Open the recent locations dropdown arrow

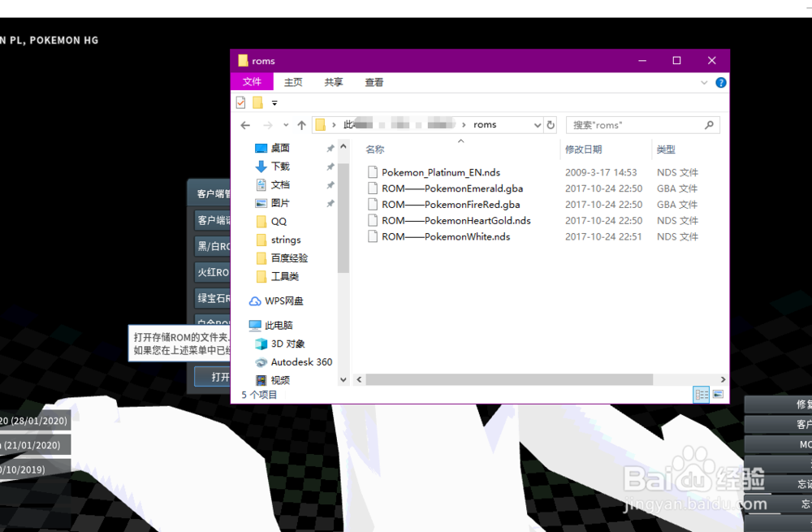tap(286, 125)
